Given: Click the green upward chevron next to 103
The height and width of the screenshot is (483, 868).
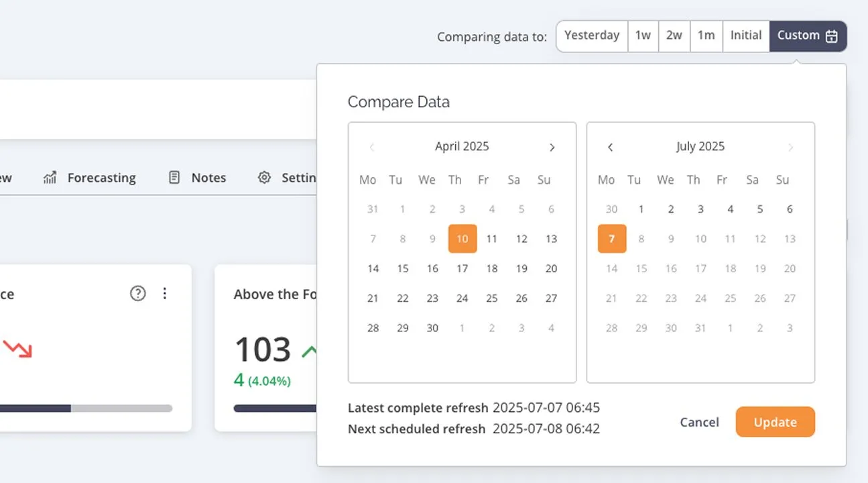Looking at the screenshot, I should (309, 350).
